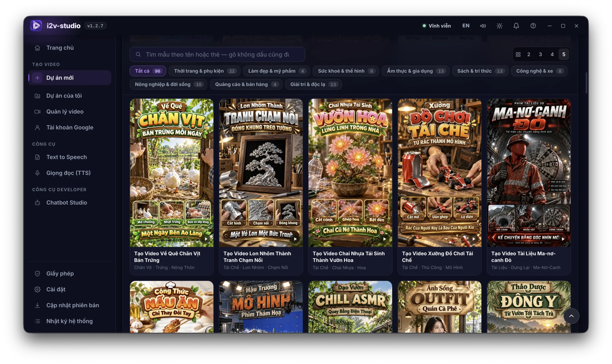The image size is (612, 364).
Task: Click the scroll-to-top arrow button
Action: [571, 316]
